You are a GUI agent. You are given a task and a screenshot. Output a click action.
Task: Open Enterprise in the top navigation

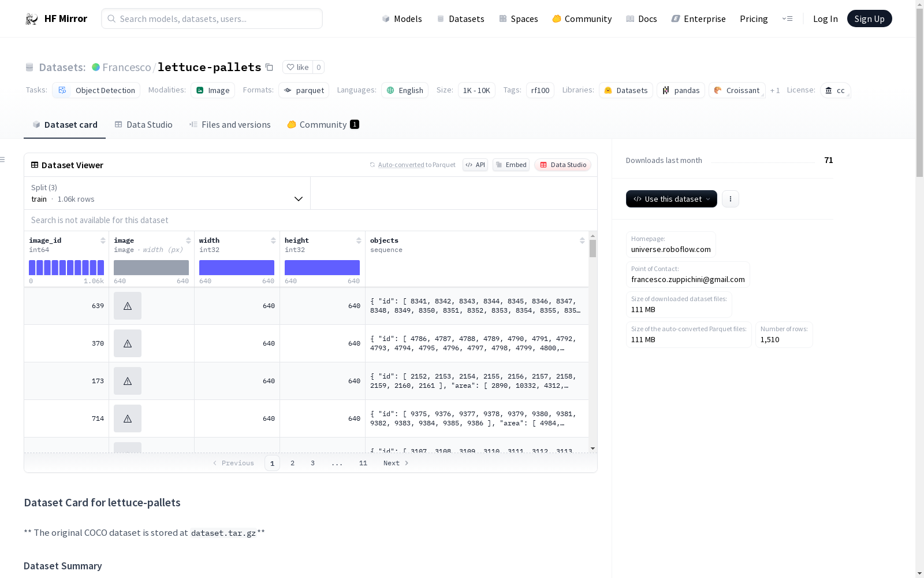(699, 19)
